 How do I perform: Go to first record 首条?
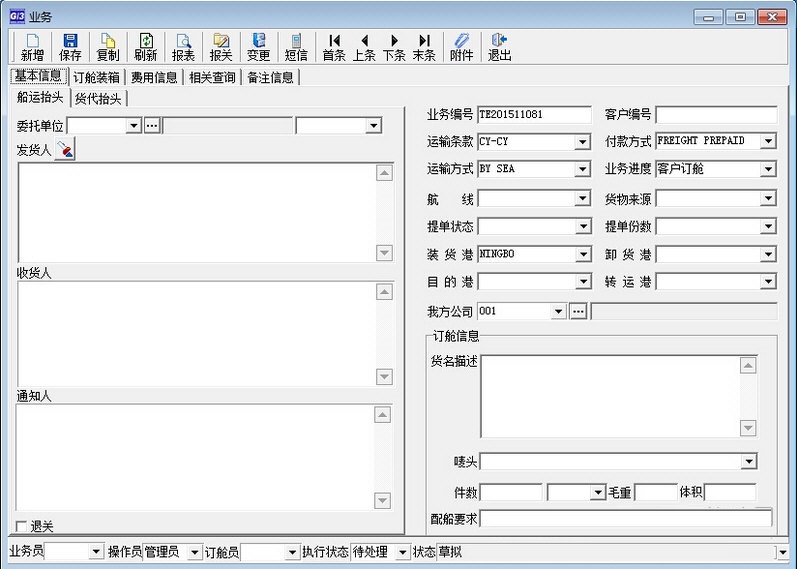pos(334,47)
